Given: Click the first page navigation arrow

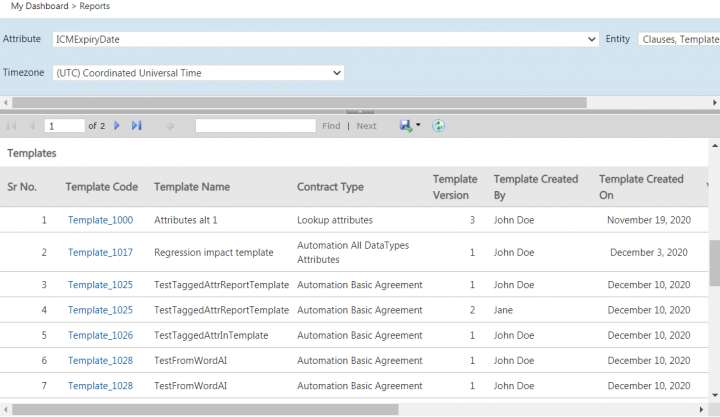Looking at the screenshot, I should 12,126.
